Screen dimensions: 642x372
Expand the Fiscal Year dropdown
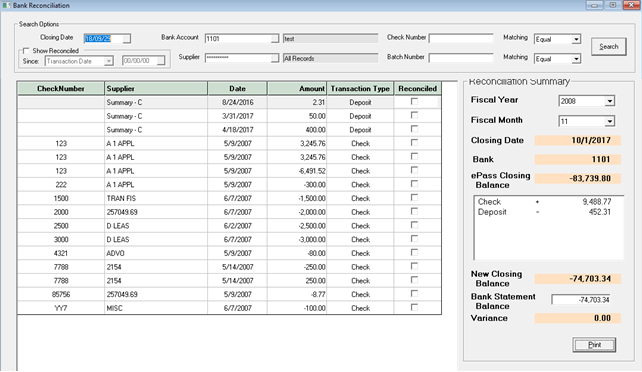(610, 101)
